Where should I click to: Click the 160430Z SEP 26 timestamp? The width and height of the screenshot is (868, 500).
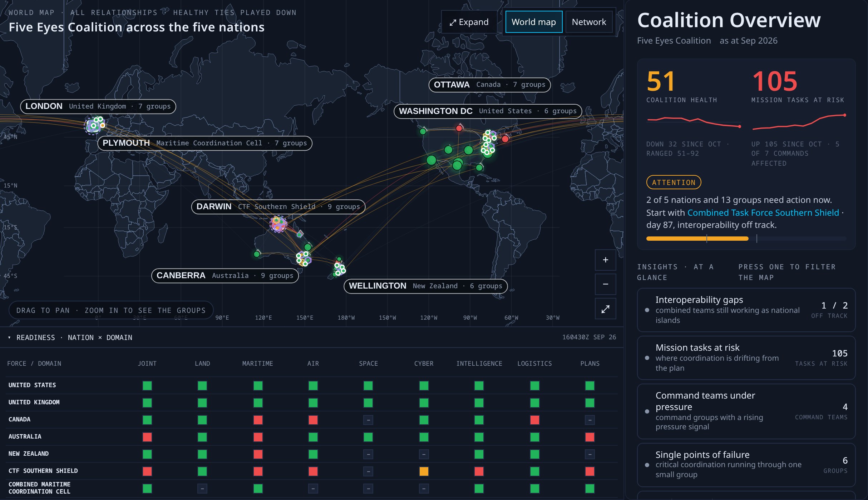pos(589,337)
